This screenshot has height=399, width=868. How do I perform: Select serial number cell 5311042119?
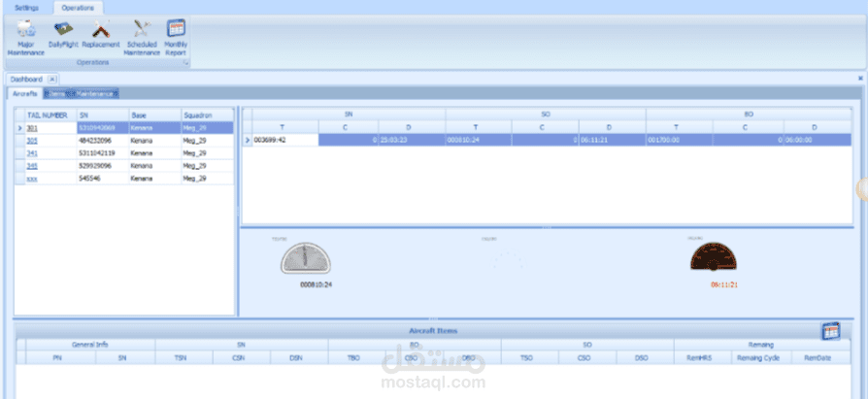[103, 153]
